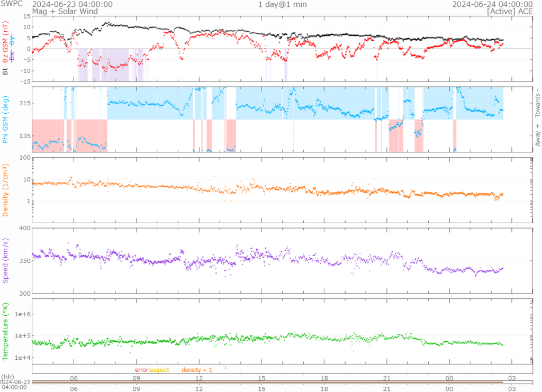Select the Temperature (°K) axis label
This screenshot has width=542, height=392.
tap(6, 331)
